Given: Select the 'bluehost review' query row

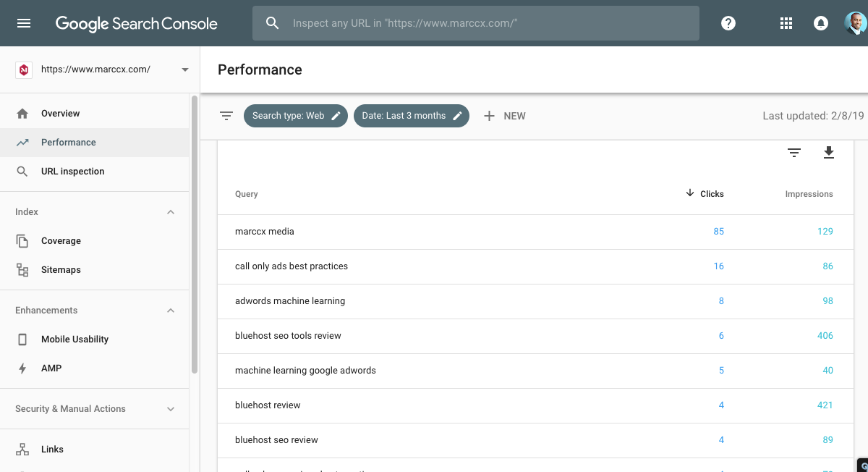Looking at the screenshot, I should 534,405.
